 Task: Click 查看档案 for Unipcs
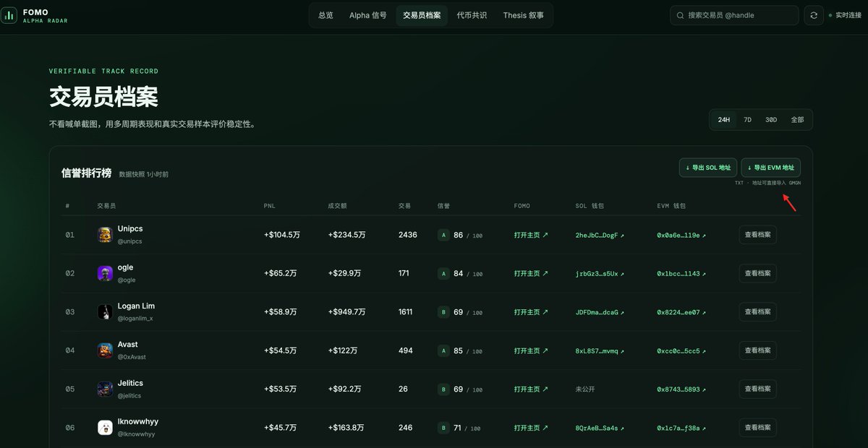coord(757,235)
